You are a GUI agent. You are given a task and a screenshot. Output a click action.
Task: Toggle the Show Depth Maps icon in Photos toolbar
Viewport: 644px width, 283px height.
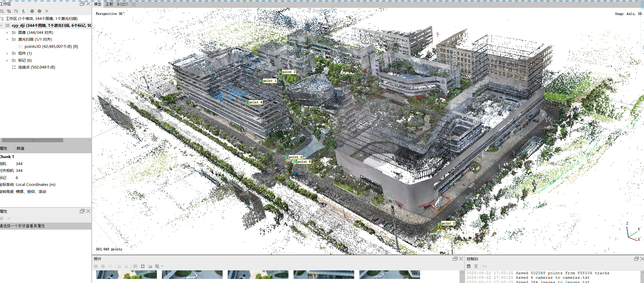pyautogui.click(x=150, y=266)
